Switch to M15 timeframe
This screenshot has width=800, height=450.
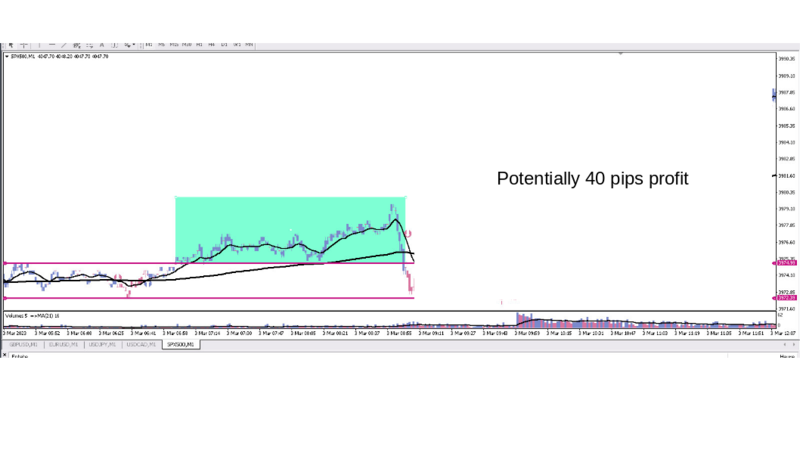tap(174, 45)
